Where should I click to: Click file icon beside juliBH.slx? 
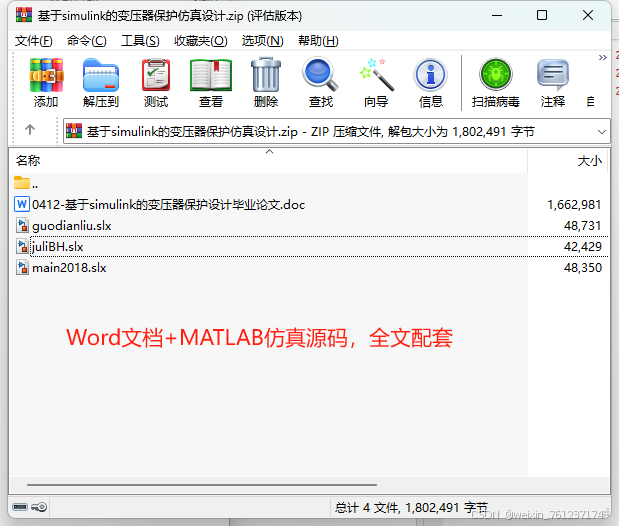(23, 246)
